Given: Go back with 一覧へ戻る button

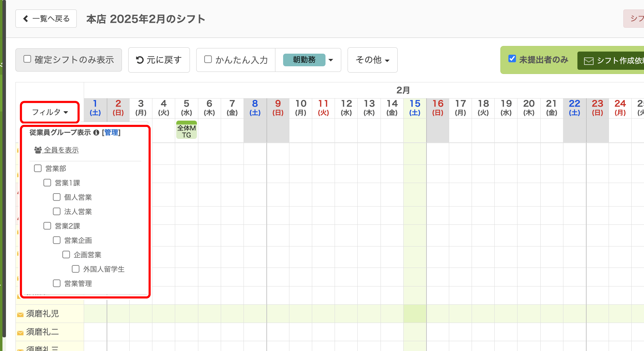Looking at the screenshot, I should (x=46, y=19).
